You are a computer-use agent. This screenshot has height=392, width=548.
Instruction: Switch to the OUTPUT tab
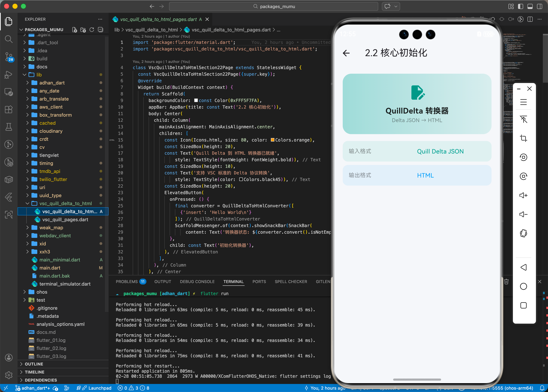pyautogui.click(x=163, y=281)
